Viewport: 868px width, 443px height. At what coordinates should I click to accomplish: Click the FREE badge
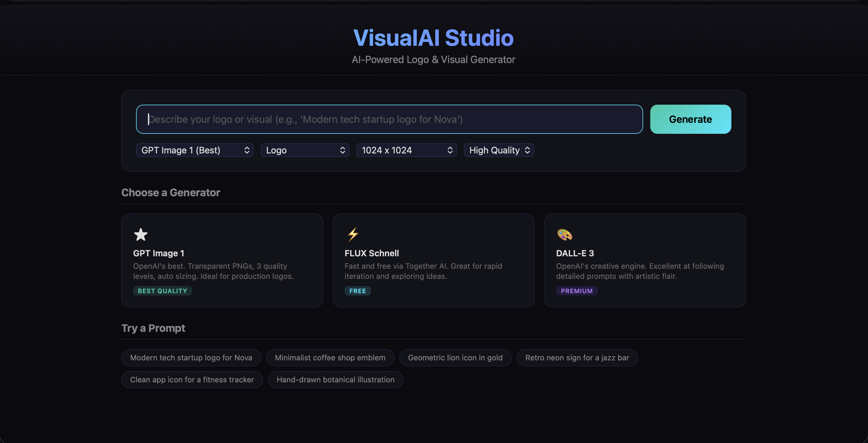point(358,291)
